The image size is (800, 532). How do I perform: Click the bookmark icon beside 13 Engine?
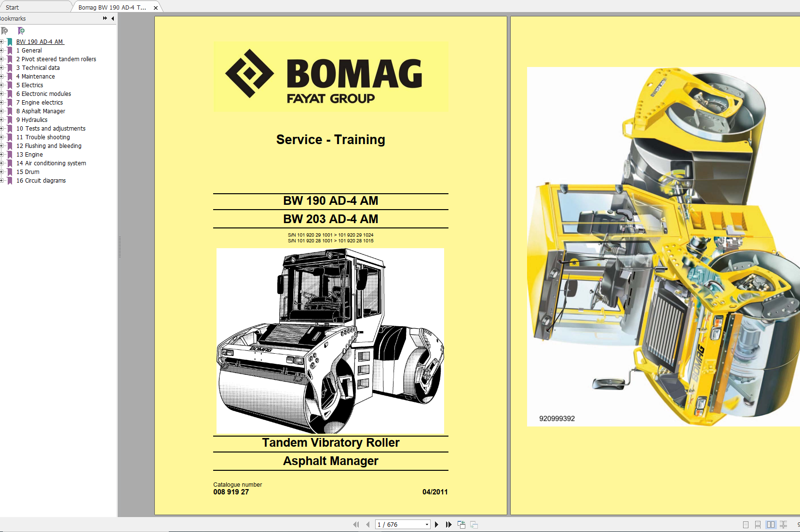point(10,155)
